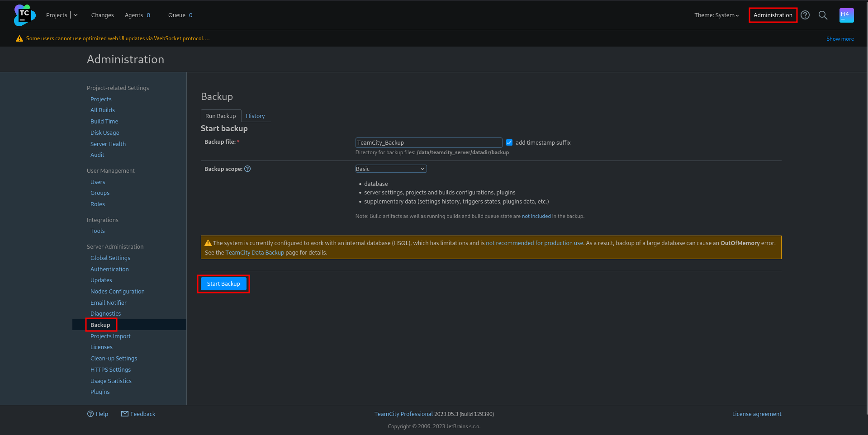This screenshot has width=868, height=435.
Task: Open the H4 user avatar menu
Action: (846, 15)
